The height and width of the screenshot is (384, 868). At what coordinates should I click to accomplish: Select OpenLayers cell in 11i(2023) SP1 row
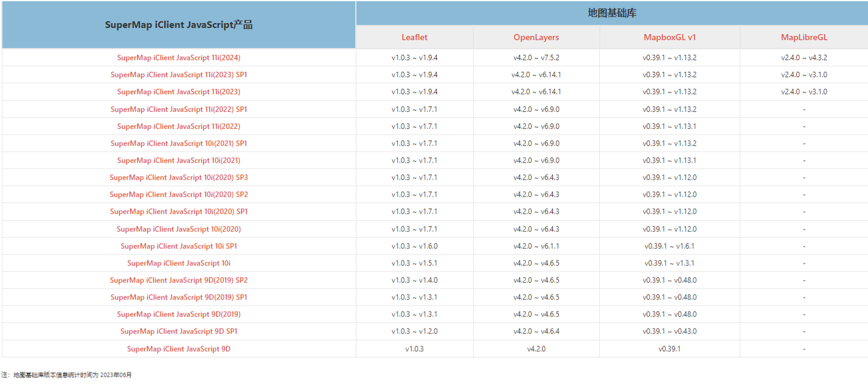536,75
